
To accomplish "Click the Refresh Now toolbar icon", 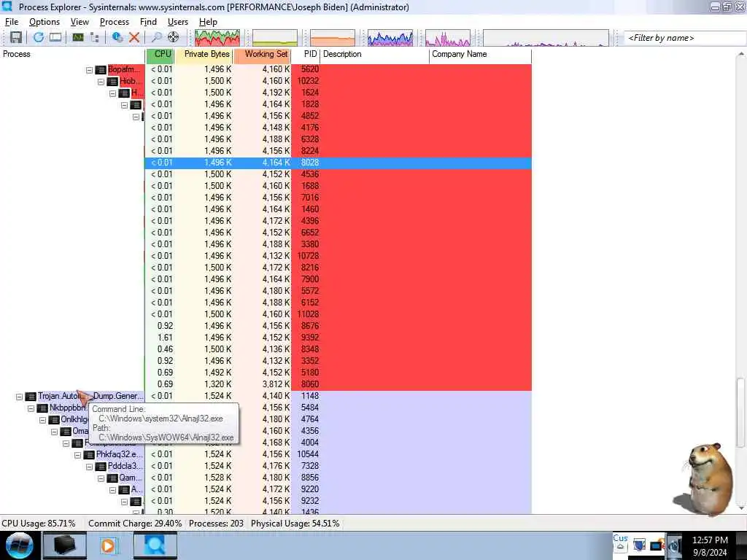I will pos(38,37).
